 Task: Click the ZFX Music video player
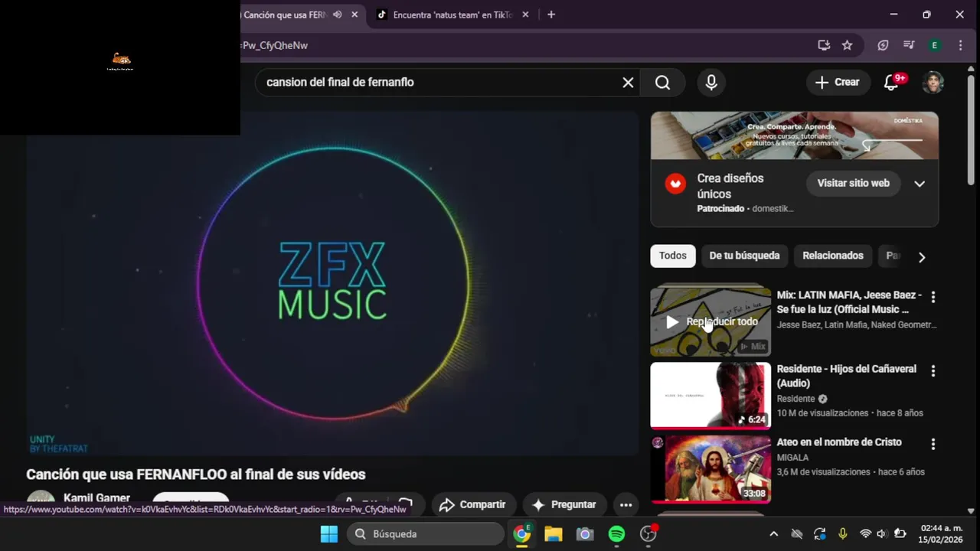(x=332, y=283)
